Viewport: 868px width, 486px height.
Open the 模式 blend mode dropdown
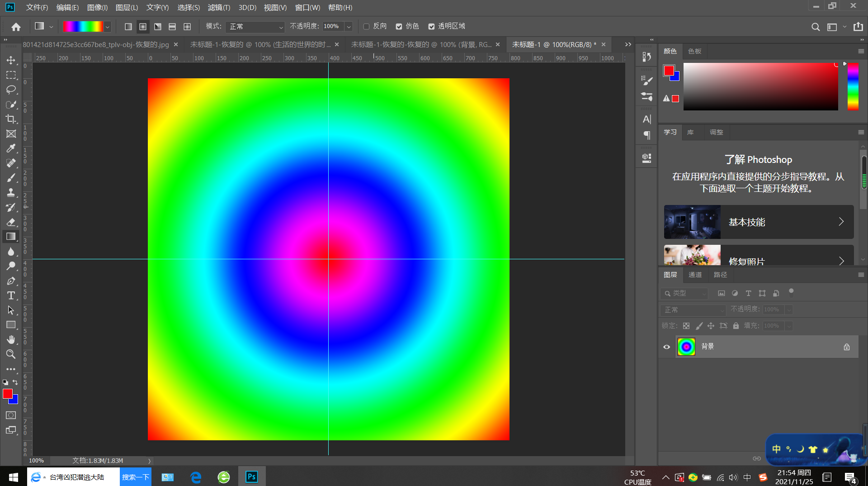point(255,27)
